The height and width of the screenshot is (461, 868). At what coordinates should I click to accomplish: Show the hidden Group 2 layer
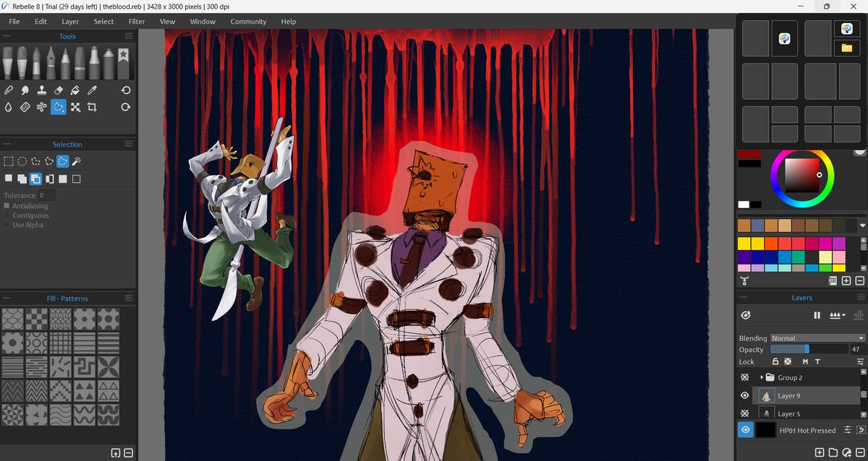745,377
